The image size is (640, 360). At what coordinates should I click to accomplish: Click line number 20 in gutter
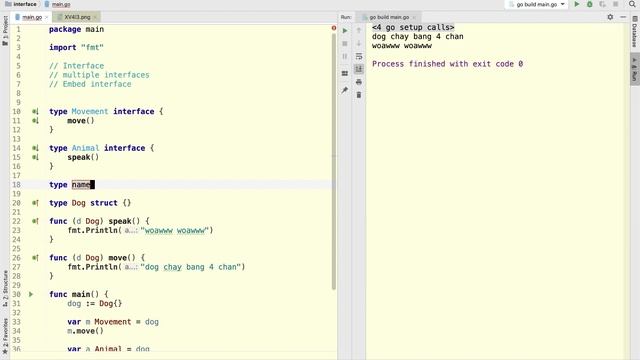tap(16, 203)
